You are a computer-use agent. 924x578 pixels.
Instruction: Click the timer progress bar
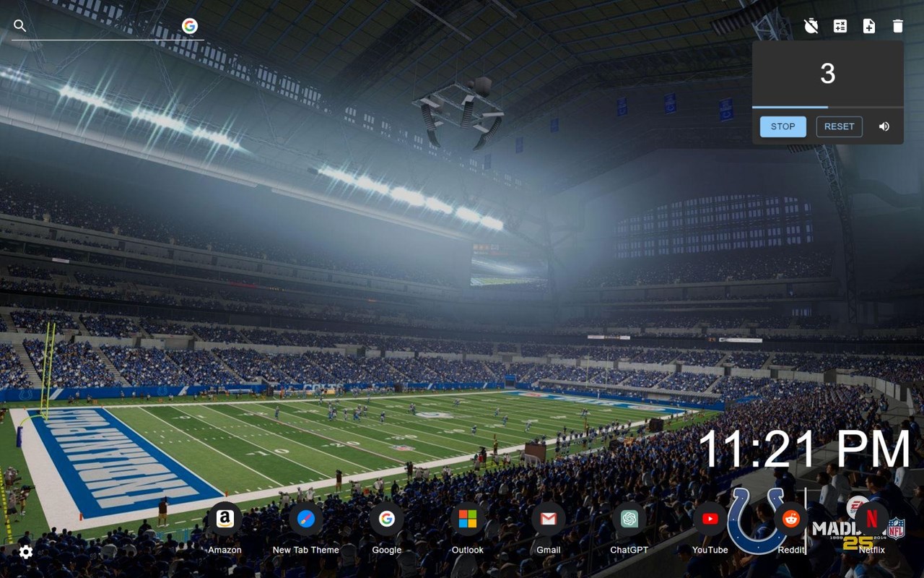828,107
